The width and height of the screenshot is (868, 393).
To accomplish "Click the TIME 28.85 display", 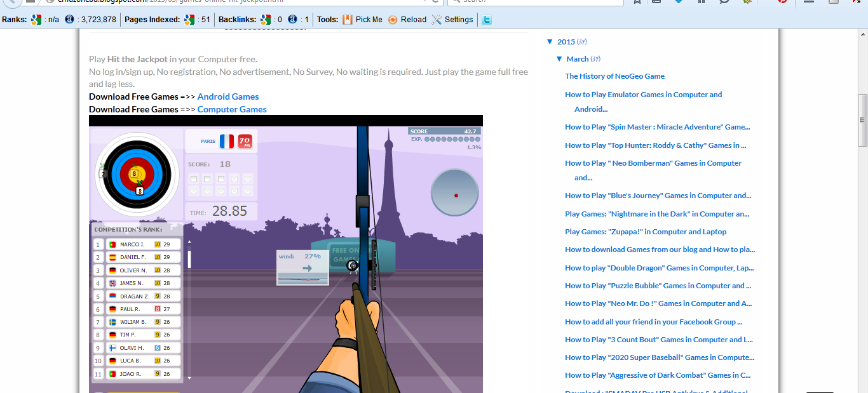I will (221, 211).
